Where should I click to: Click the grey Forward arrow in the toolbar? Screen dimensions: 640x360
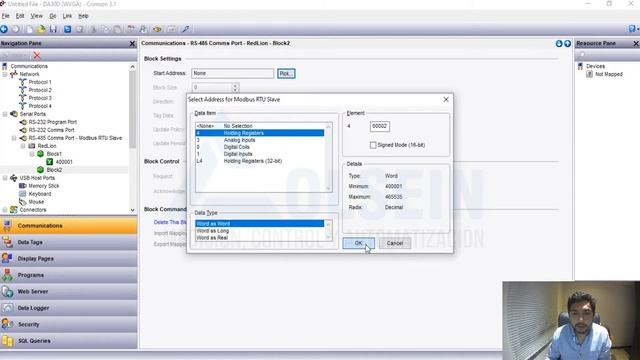pyautogui.click(x=16, y=29)
